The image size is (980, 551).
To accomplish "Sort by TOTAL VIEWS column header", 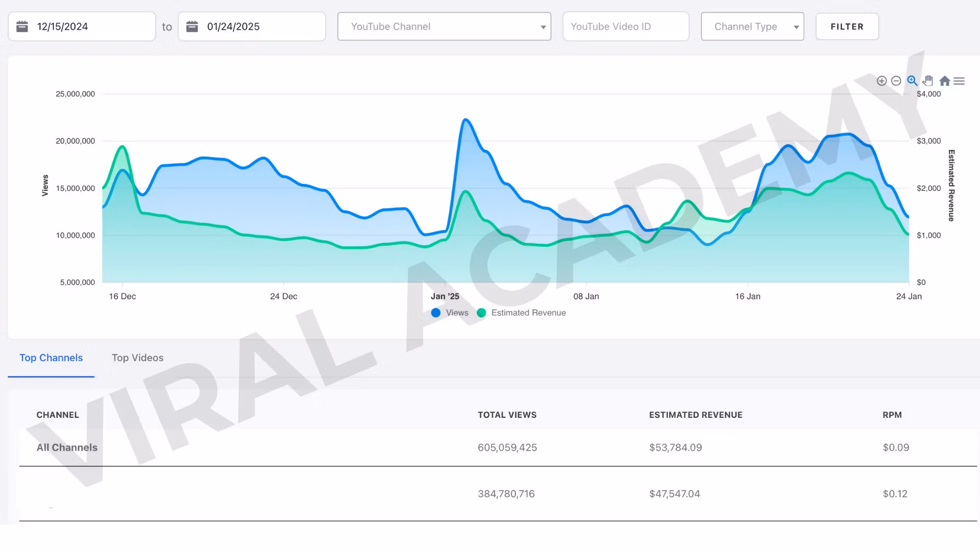I will (x=507, y=415).
